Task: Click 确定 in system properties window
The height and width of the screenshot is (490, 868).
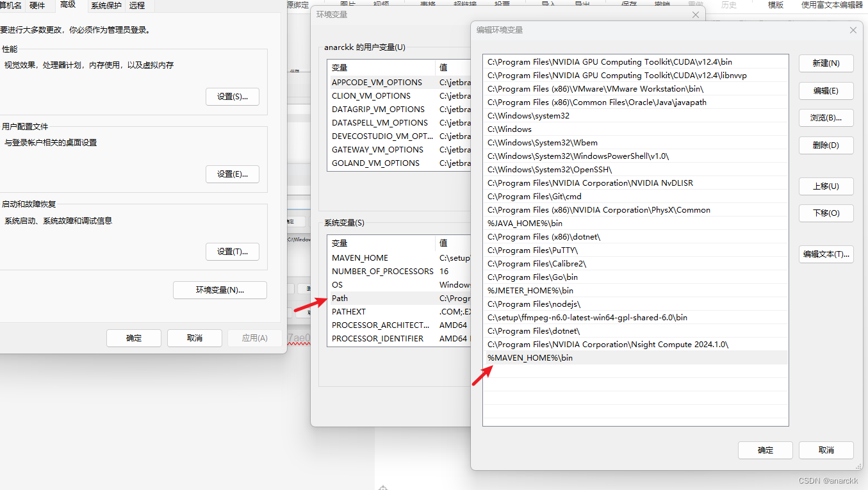Action: [134, 338]
